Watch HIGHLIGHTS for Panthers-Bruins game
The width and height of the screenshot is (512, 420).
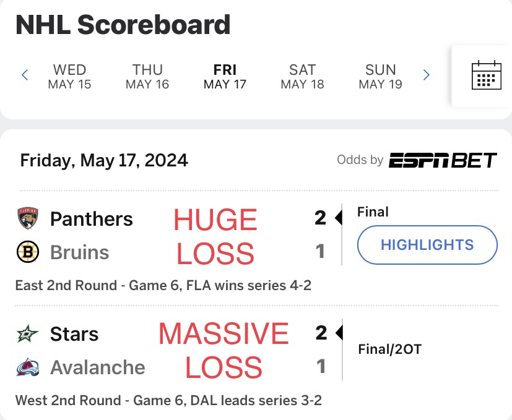tap(427, 245)
